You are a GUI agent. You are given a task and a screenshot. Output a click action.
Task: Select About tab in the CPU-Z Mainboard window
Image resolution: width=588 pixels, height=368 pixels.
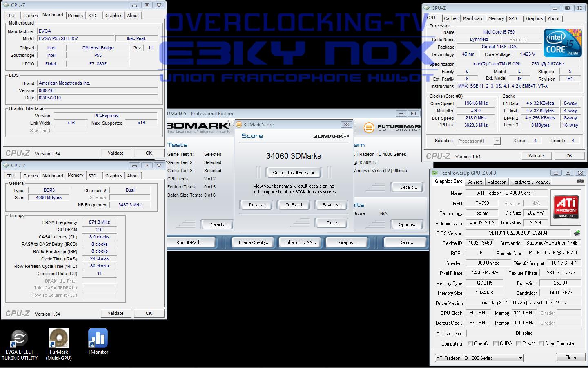tap(133, 16)
